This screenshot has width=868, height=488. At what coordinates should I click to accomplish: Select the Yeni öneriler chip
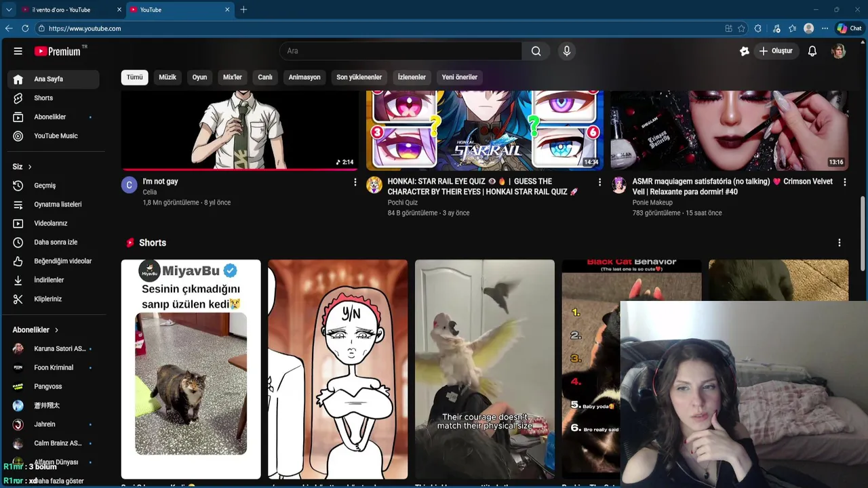coord(460,77)
